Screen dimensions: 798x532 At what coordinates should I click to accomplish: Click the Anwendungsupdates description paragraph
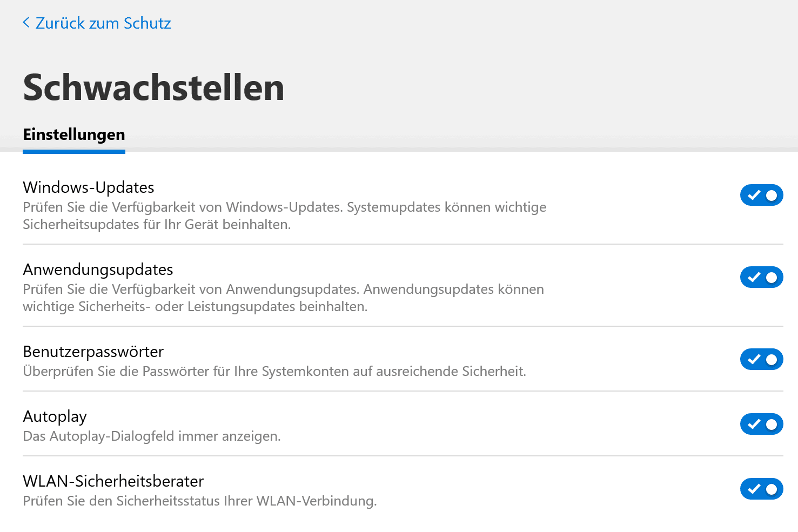[x=283, y=298]
